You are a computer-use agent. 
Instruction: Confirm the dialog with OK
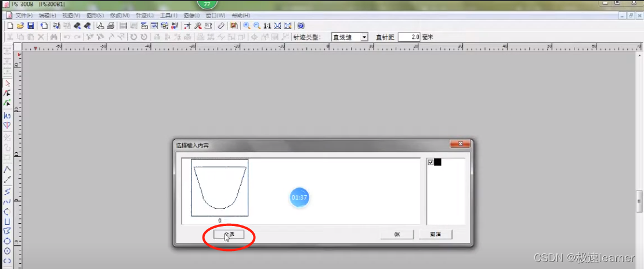(x=397, y=235)
